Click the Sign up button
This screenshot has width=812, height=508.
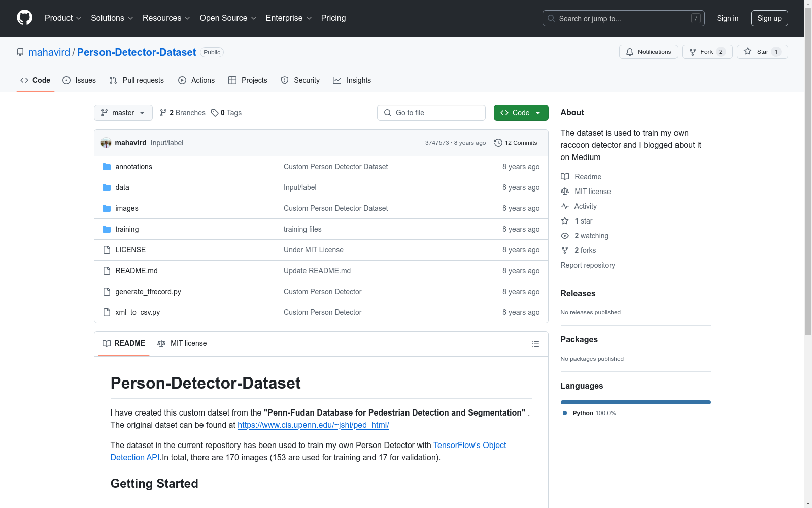(769, 18)
